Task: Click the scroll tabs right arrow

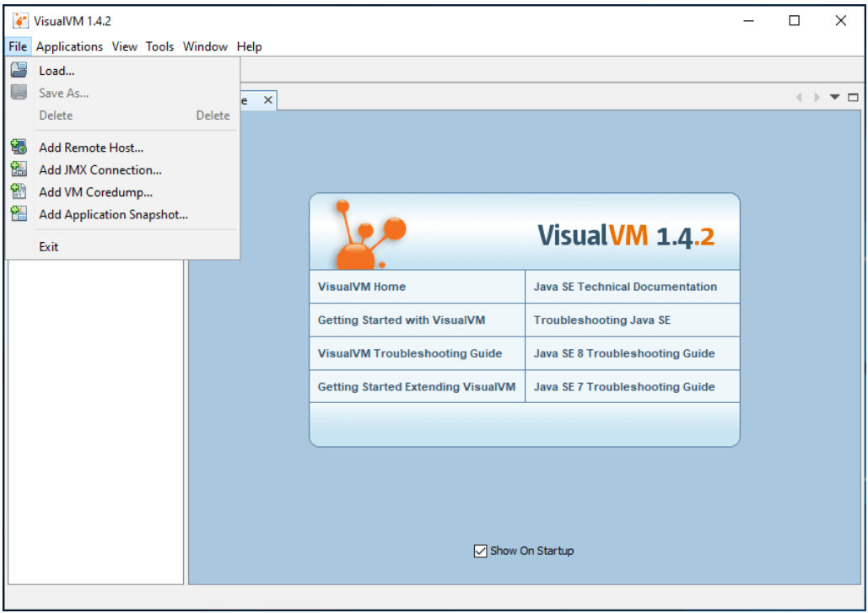Action: coord(817,97)
